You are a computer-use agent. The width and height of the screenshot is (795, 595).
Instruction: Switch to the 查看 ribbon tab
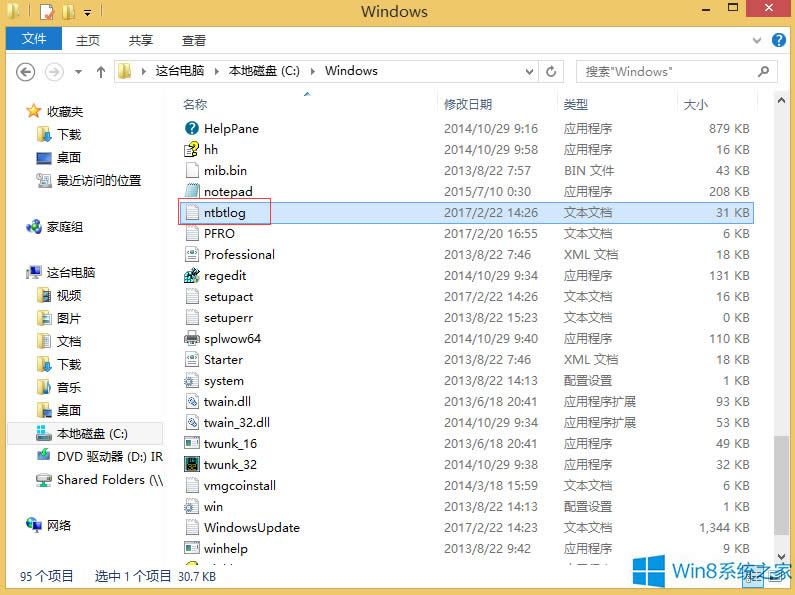pos(193,41)
